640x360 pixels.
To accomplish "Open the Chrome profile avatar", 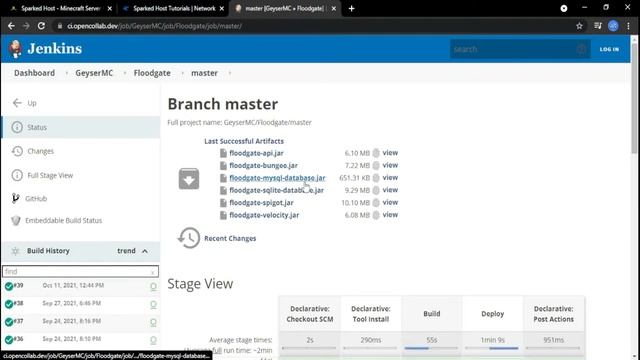I will 613,26.
